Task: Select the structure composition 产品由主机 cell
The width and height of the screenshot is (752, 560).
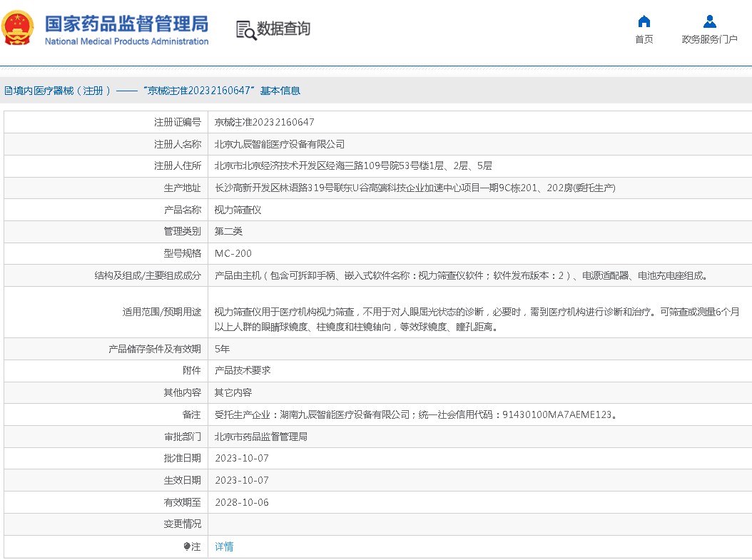Action: [462, 275]
